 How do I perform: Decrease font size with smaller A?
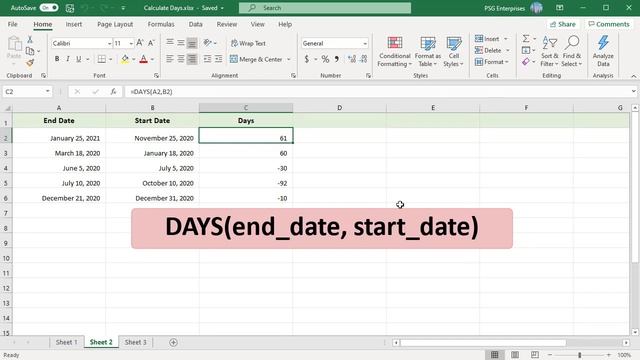(x=151, y=43)
